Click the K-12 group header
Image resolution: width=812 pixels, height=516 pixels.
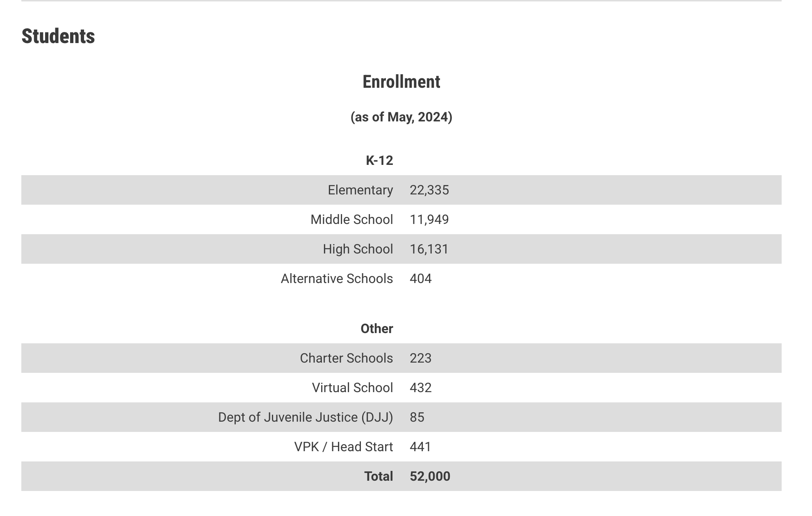[379, 160]
